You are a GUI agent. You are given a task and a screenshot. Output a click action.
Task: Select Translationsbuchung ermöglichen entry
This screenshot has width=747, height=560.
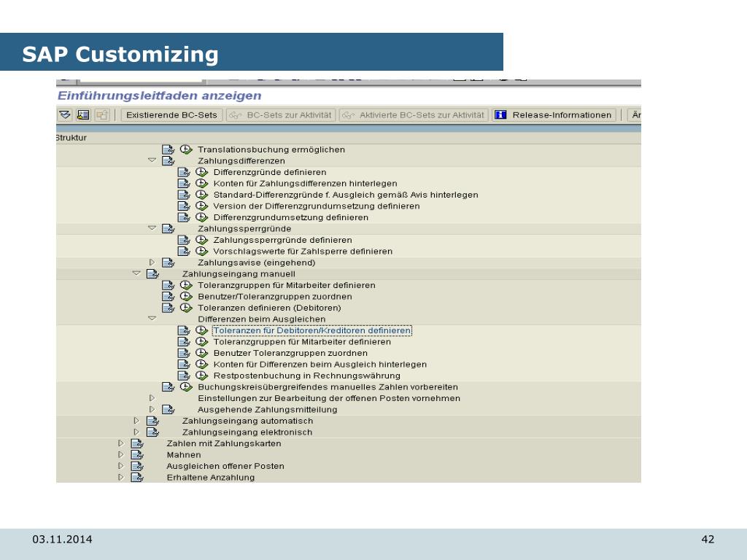pyautogui.click(x=271, y=149)
